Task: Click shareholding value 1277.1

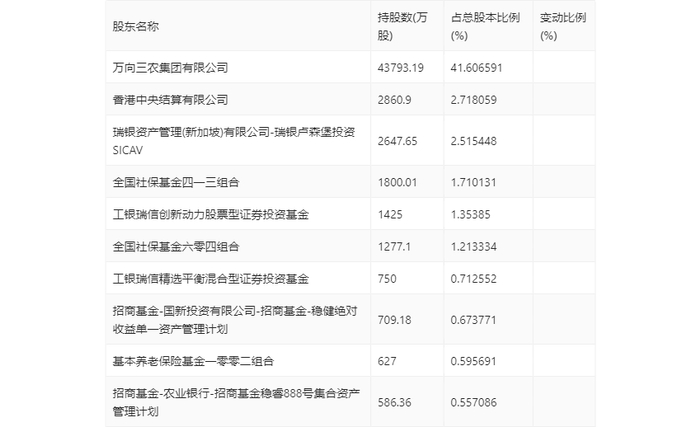Action: [x=394, y=247]
